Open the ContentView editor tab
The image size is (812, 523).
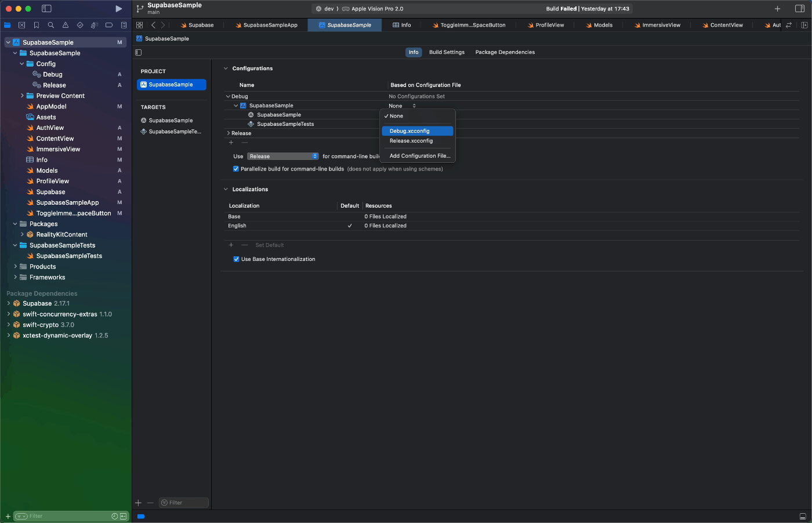[722, 25]
